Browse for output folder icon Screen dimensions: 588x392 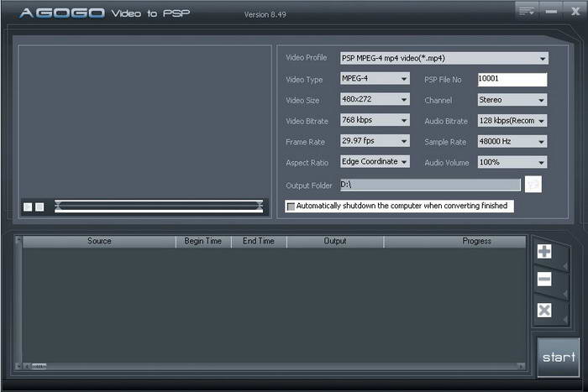point(533,184)
